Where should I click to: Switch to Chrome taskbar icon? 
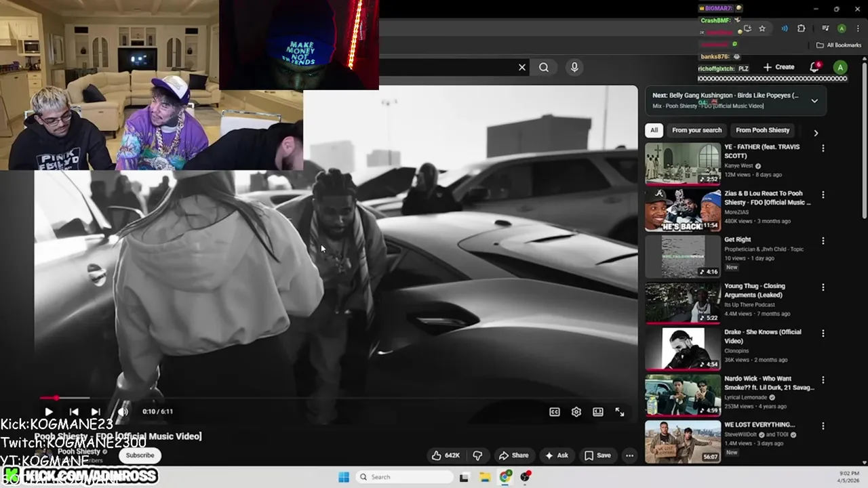(x=506, y=477)
